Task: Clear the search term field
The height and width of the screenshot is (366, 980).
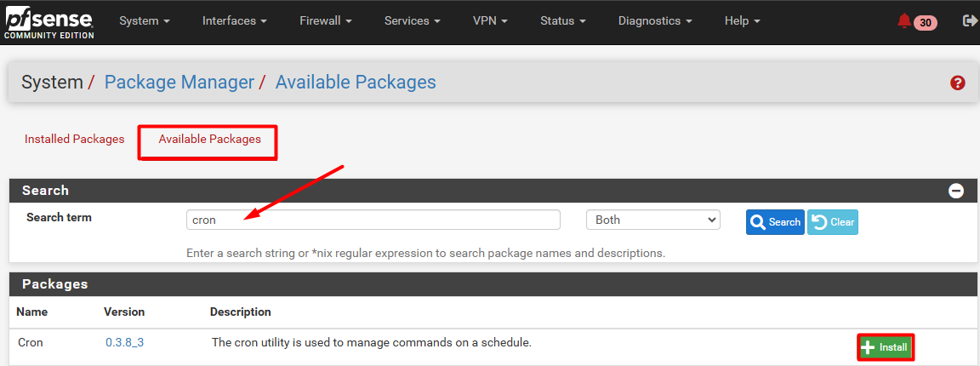Action: 833,222
